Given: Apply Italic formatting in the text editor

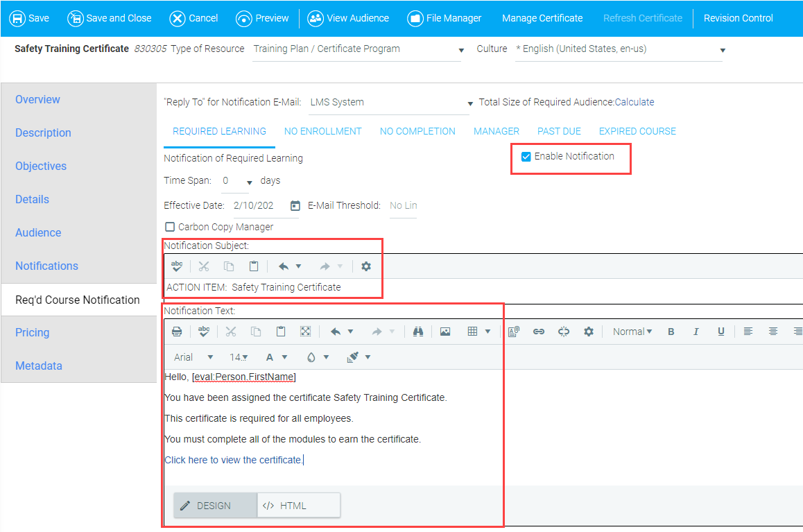Looking at the screenshot, I should (x=696, y=332).
